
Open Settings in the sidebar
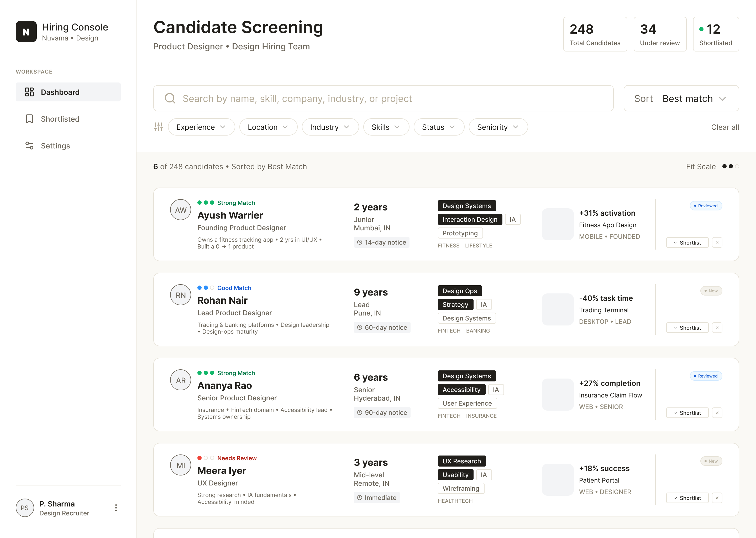pyautogui.click(x=68, y=146)
